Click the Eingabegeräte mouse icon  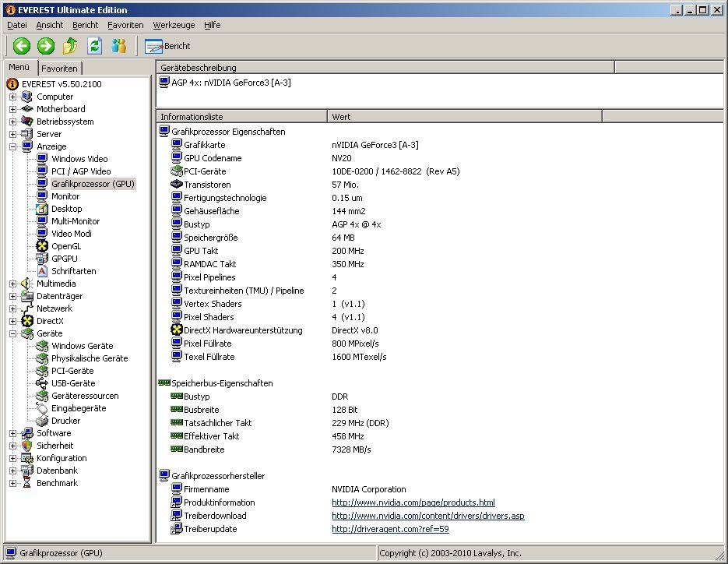(x=42, y=408)
